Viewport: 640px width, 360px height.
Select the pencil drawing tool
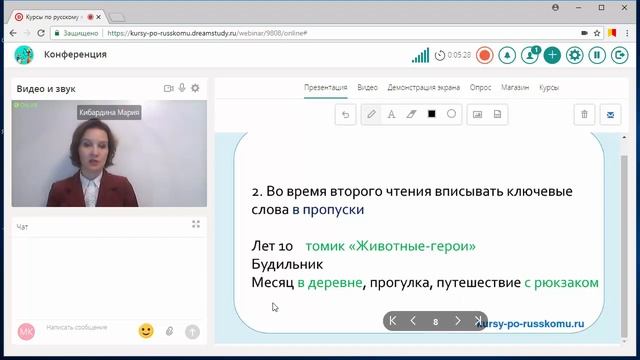coord(371,114)
